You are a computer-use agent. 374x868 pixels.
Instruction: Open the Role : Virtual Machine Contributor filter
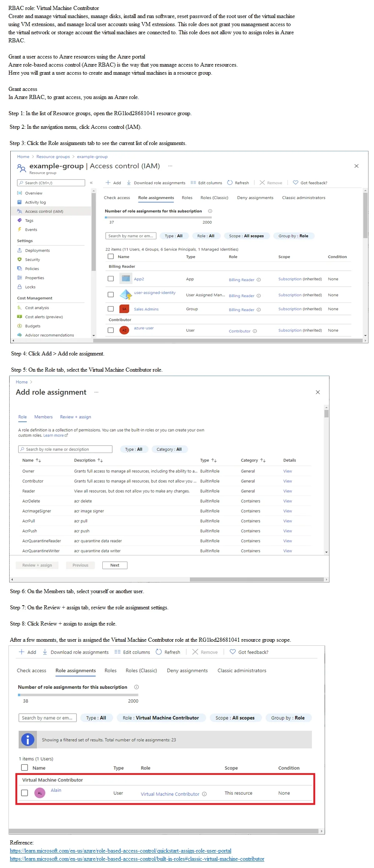pyautogui.click(x=161, y=718)
